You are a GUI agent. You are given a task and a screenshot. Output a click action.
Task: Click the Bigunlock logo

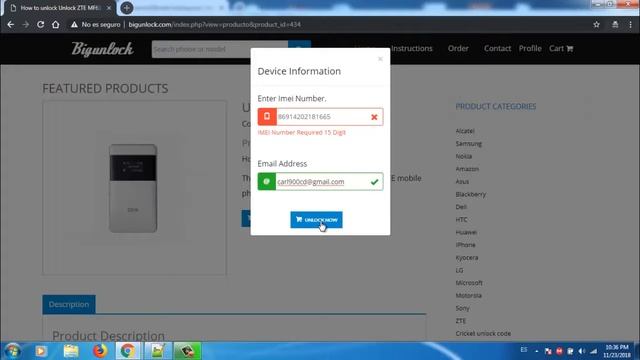[x=102, y=49]
